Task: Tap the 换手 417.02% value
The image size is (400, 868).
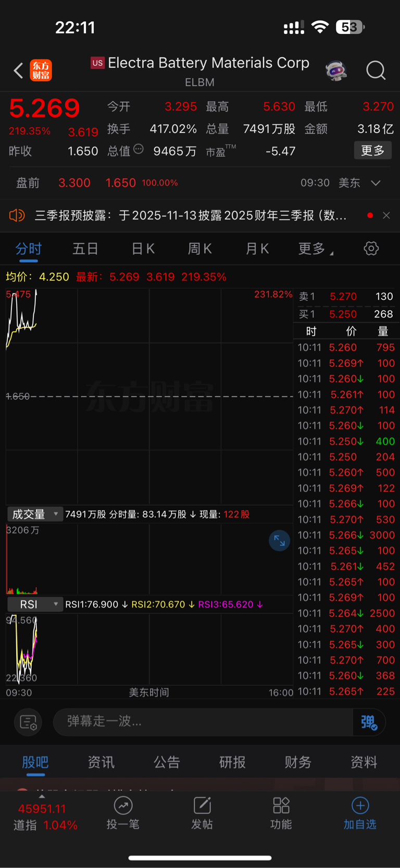Action: pyautogui.click(x=173, y=129)
